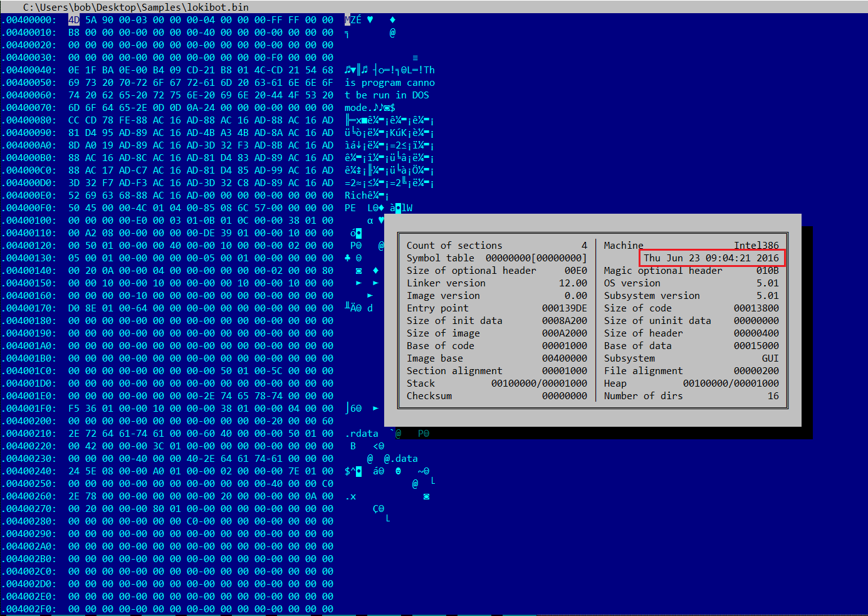The height and width of the screenshot is (616, 868).
Task: Select the Intel386 machine value
Action: [x=756, y=246]
